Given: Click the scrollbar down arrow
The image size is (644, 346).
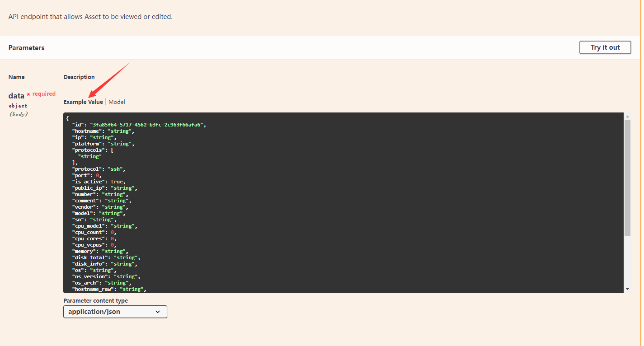Looking at the screenshot, I should [x=627, y=289].
